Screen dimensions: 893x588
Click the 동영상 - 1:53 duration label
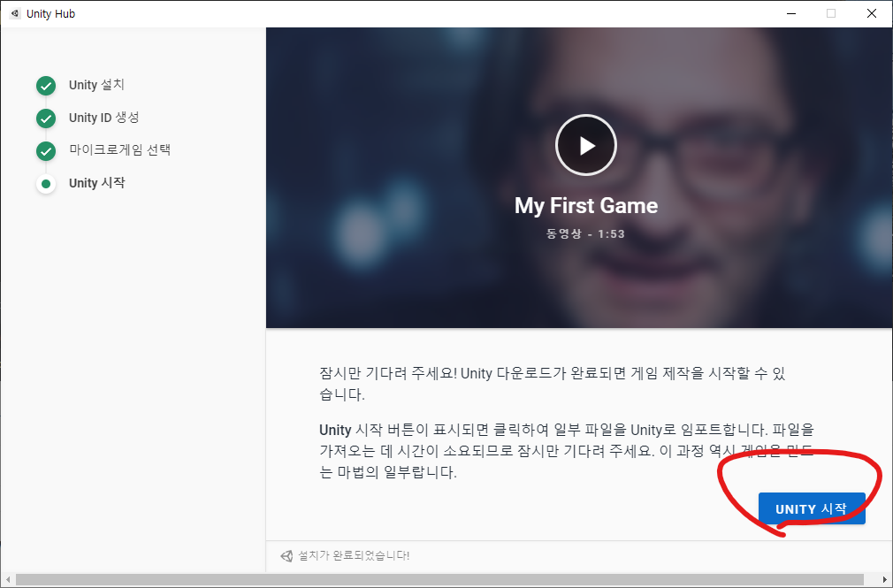click(x=585, y=233)
